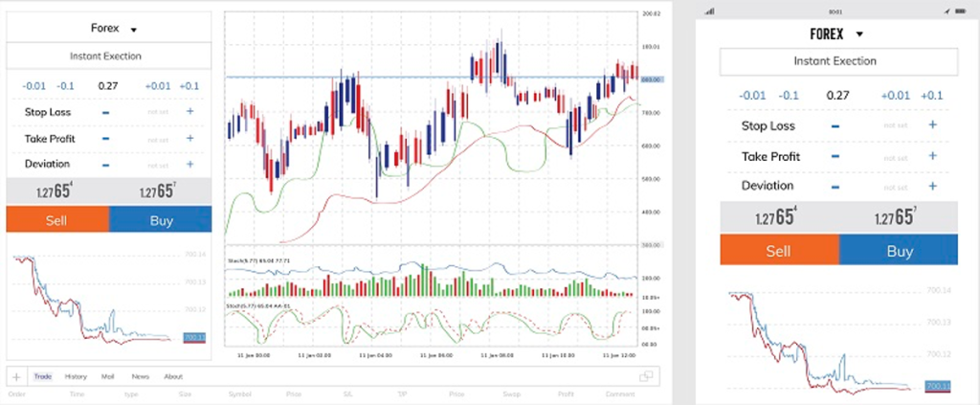This screenshot has width=980, height=405.
Task: Sort by Swap column header
Action: tap(512, 394)
